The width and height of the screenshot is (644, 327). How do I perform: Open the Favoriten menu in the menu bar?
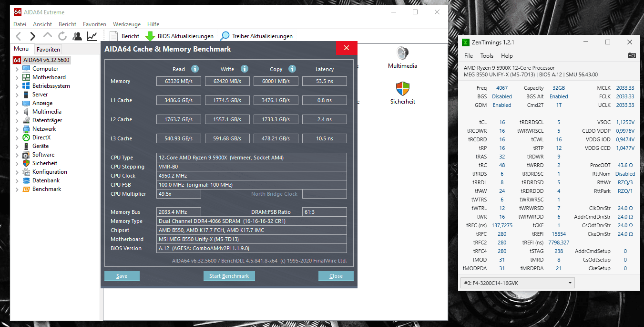[94, 24]
